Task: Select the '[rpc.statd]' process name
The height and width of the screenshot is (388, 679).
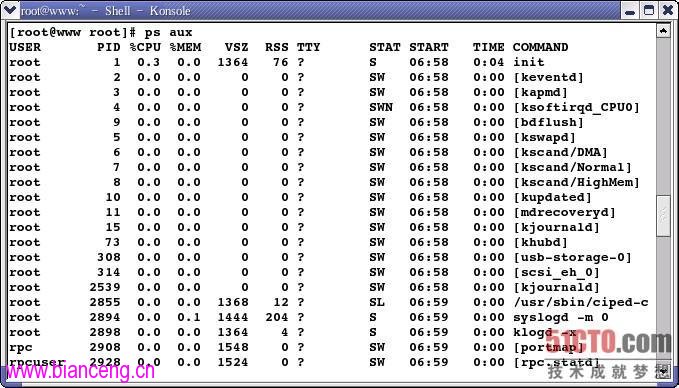Action: [x=556, y=362]
